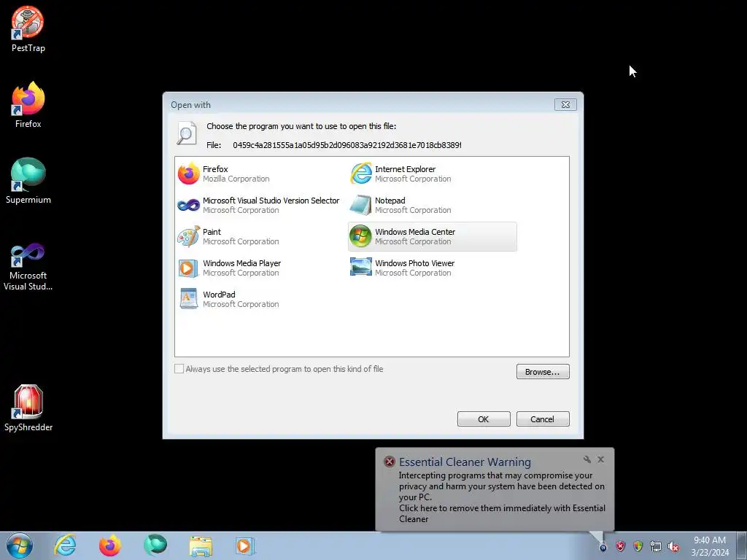Close the Open with dialog window
The image size is (747, 560).
[565, 105]
